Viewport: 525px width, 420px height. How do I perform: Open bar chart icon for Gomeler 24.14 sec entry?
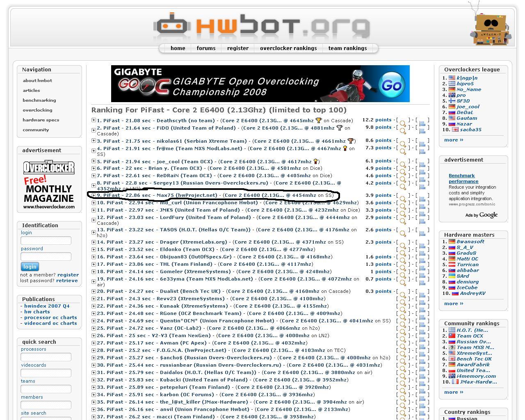(x=422, y=274)
